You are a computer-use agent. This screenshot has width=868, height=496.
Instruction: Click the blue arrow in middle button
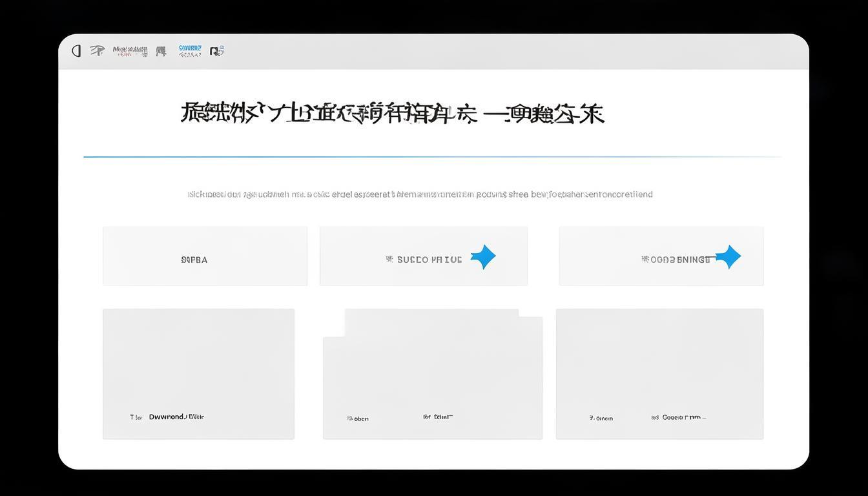click(x=483, y=257)
